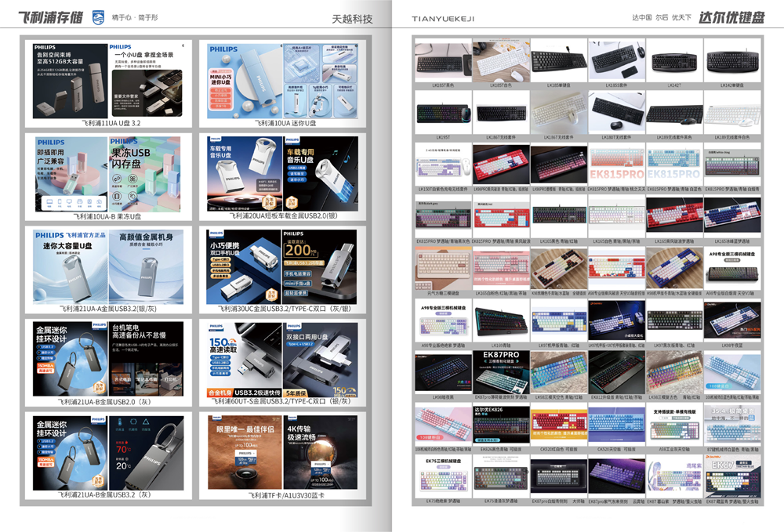Click the 迷你大容量U盘 headline text

[x=67, y=246]
